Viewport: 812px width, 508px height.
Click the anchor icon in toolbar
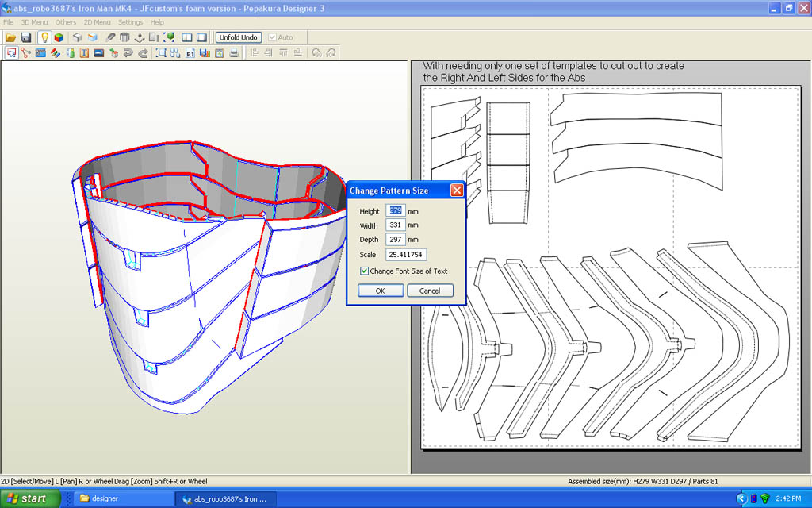(140, 37)
